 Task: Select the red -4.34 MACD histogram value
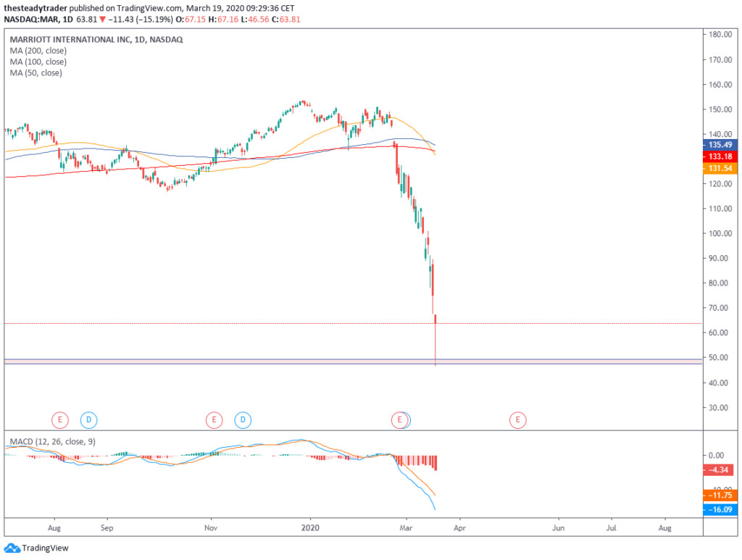[x=720, y=469]
